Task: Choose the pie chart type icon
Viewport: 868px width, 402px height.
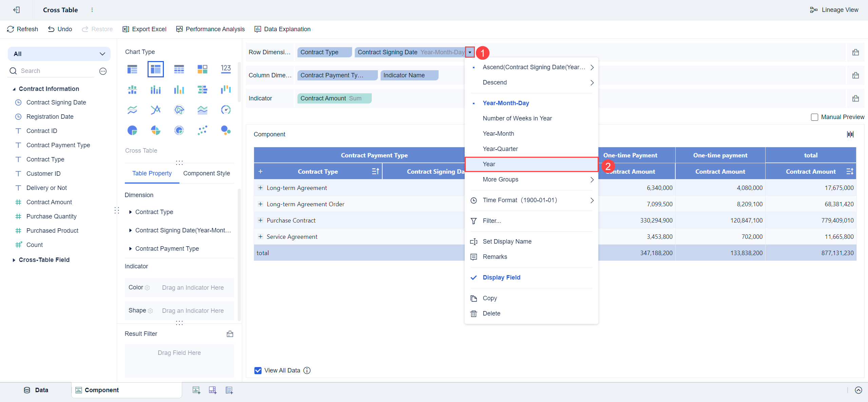Action: [132, 130]
